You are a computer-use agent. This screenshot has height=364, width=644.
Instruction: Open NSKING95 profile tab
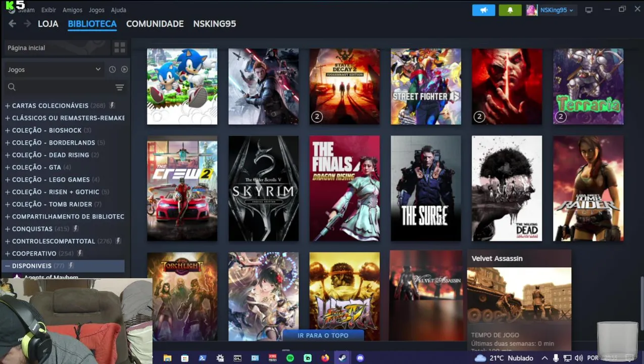click(x=214, y=24)
